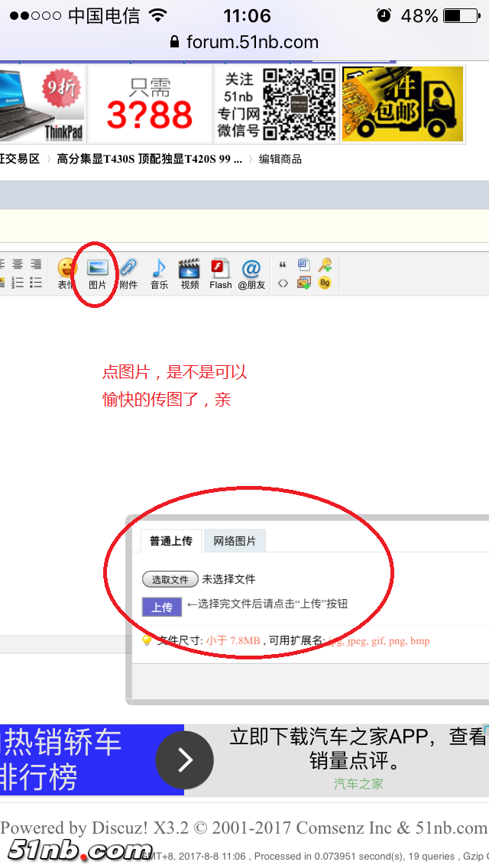Image resolution: width=489 pixels, height=868 pixels.
Task: Click the 图片 image insert icon
Action: (x=97, y=273)
